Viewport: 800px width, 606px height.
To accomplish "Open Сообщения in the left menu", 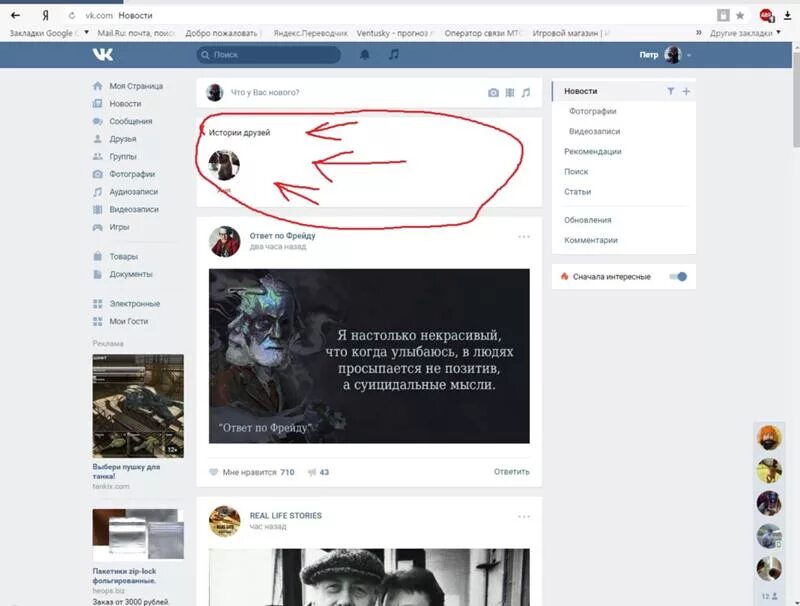I will point(131,121).
